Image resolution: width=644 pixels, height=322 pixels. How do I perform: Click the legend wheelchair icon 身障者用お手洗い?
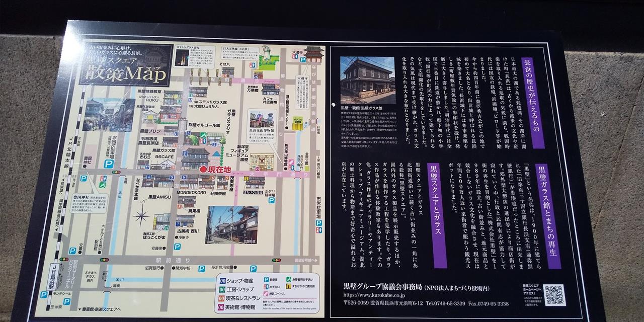click(x=288, y=279)
